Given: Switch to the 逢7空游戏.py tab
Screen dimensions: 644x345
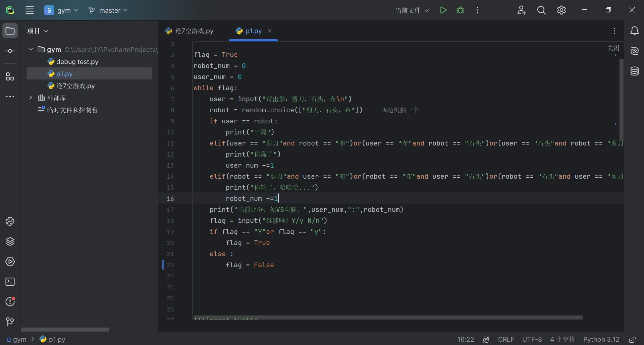Looking at the screenshot, I should click(190, 31).
